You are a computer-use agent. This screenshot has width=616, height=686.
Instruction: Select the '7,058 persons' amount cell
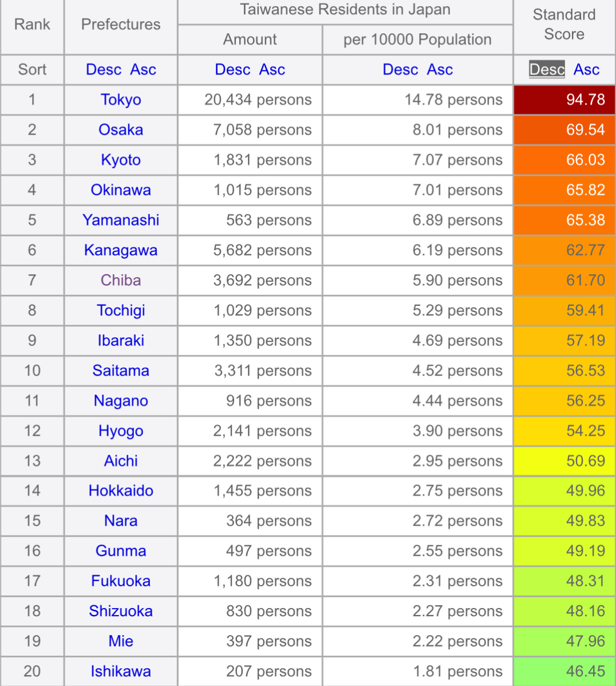[250, 130]
